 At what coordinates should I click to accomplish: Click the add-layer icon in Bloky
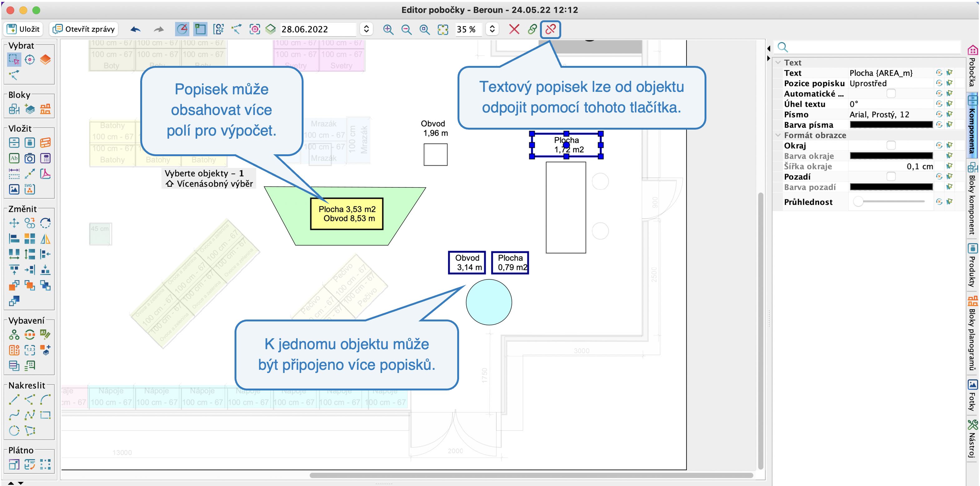coord(30,109)
